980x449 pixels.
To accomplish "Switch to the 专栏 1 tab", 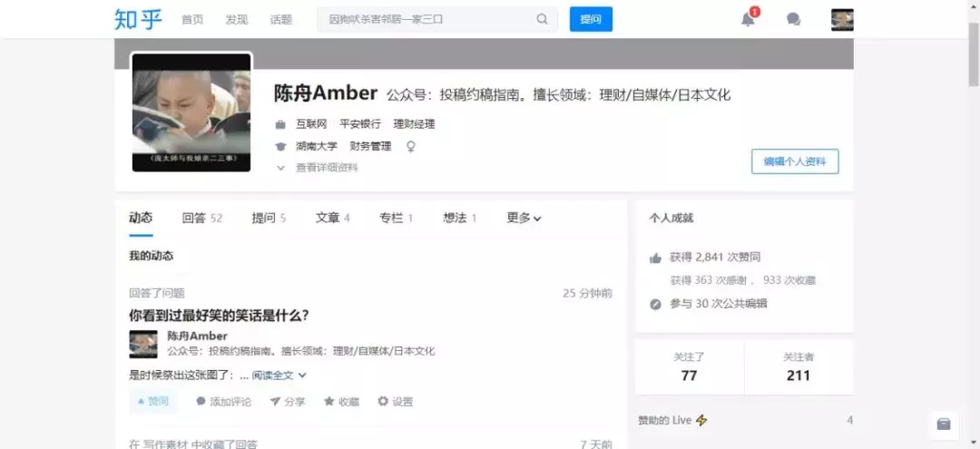I will point(397,218).
